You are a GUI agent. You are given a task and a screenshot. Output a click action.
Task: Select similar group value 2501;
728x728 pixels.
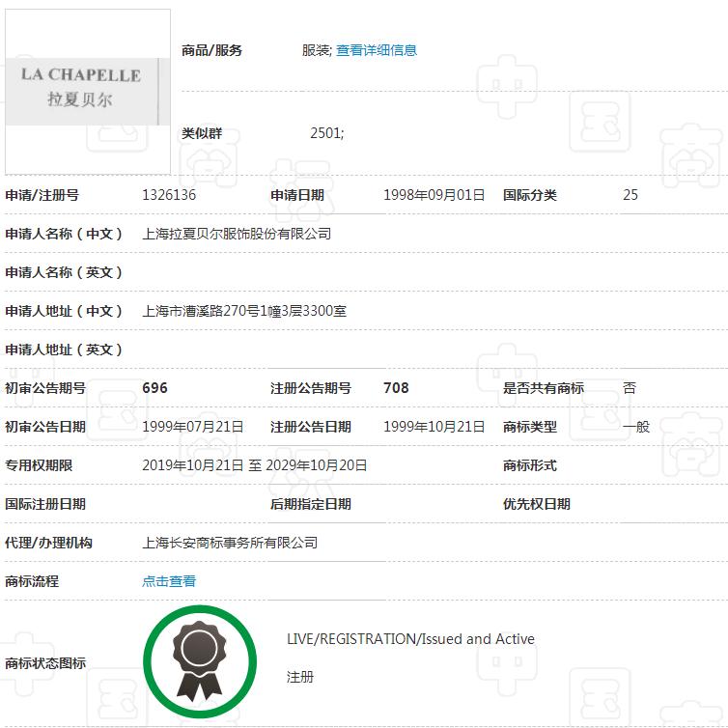[327, 133]
